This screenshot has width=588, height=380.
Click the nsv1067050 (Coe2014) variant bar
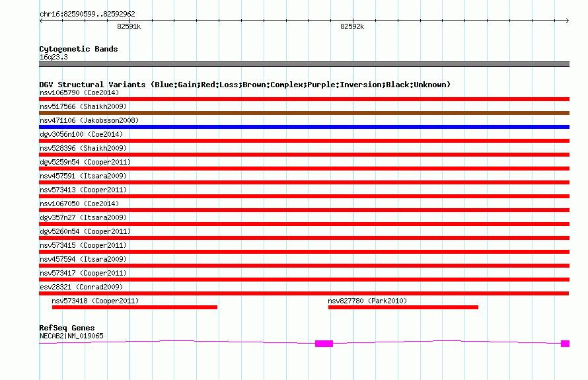point(304,210)
